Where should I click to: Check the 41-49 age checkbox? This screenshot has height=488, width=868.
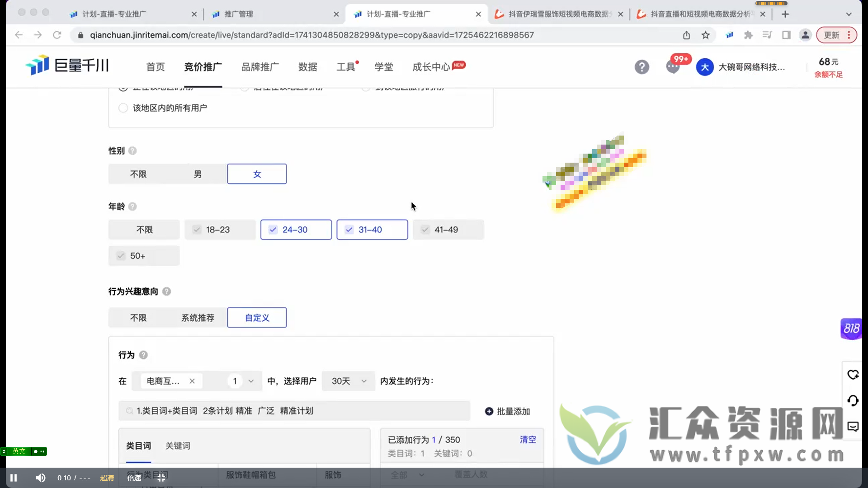coord(425,230)
